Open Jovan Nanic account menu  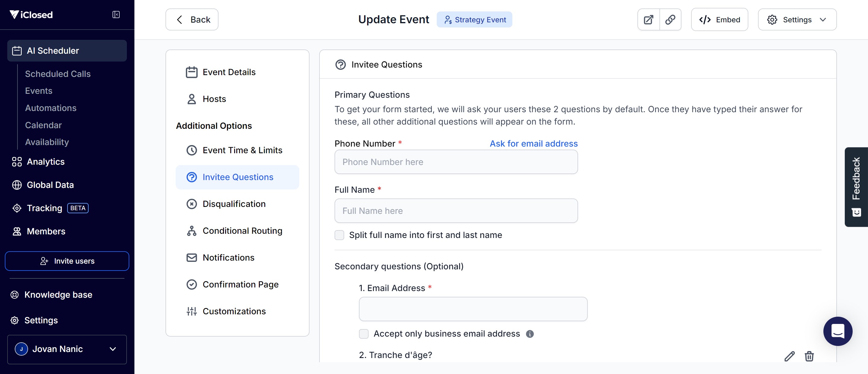[x=67, y=349]
